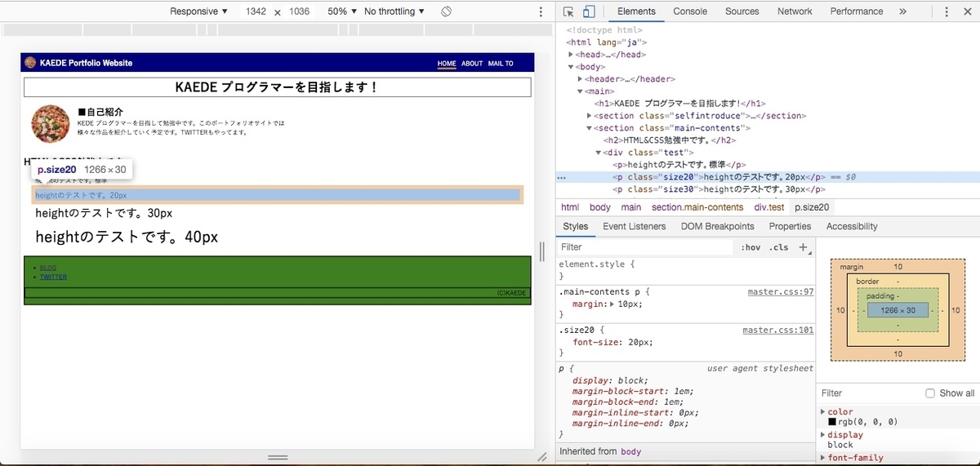Expand computed display property
This screenshot has width=980, height=466.
coord(823,435)
